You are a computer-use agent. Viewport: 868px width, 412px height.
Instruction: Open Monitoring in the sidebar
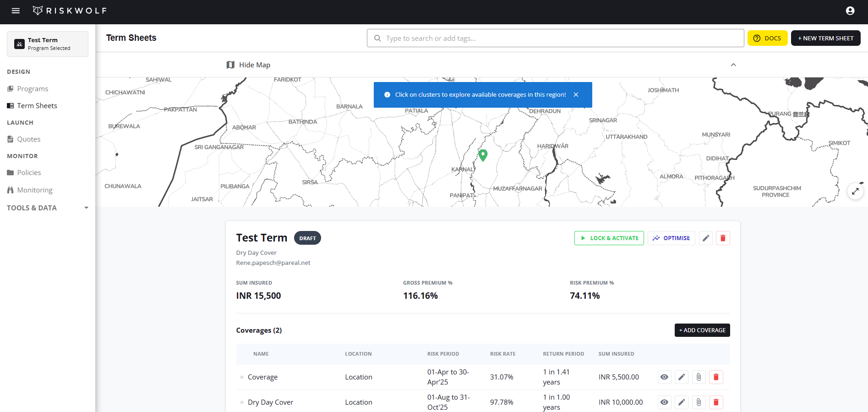35,190
